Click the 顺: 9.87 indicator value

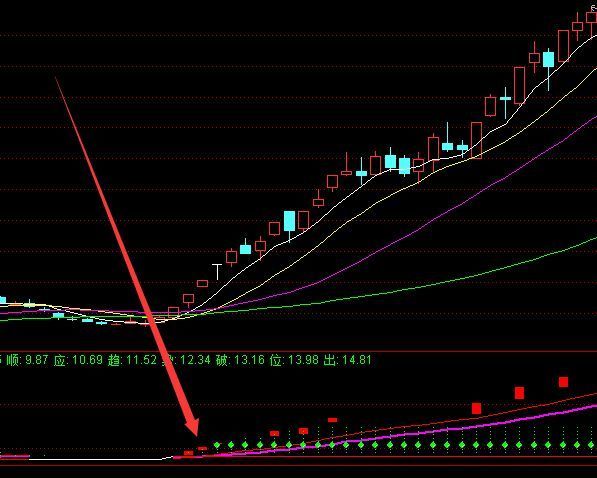pos(27,360)
